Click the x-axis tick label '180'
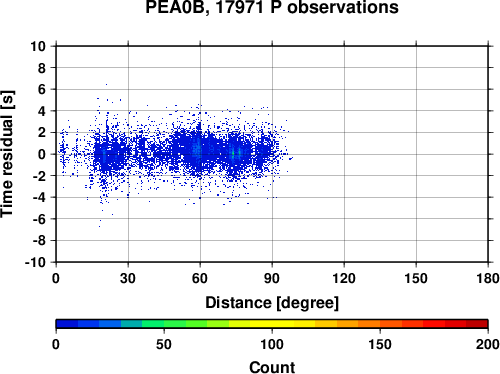 (x=488, y=278)
